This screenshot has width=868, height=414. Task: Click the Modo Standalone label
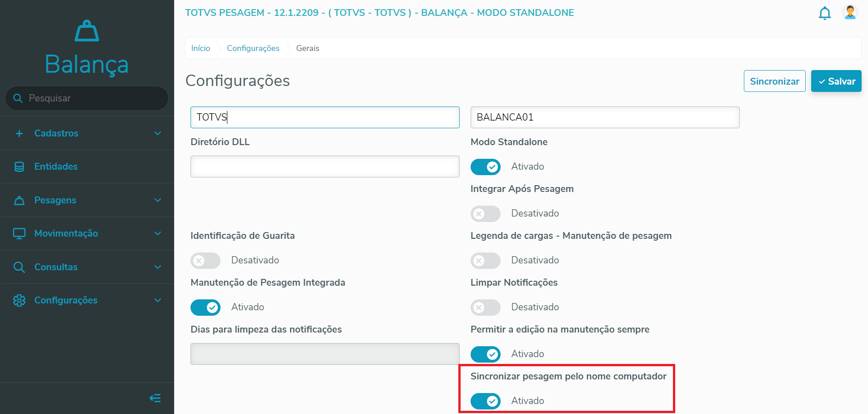[509, 142]
